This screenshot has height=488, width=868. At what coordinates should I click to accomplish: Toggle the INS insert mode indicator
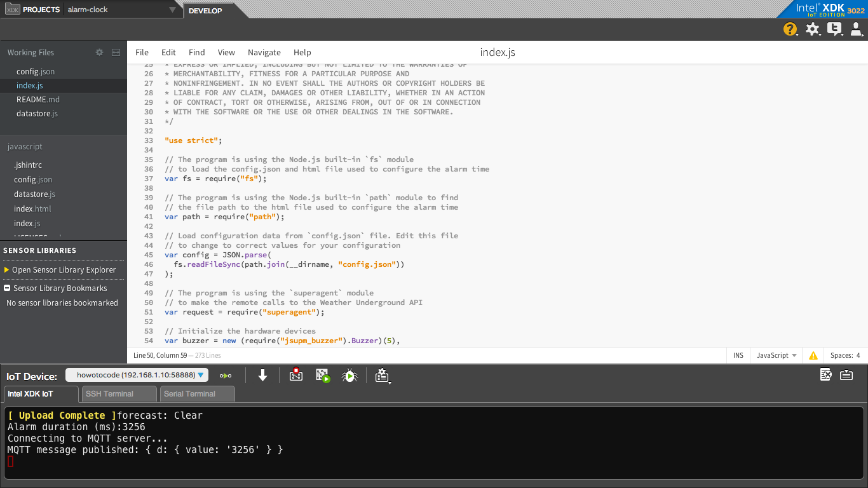[x=738, y=355]
